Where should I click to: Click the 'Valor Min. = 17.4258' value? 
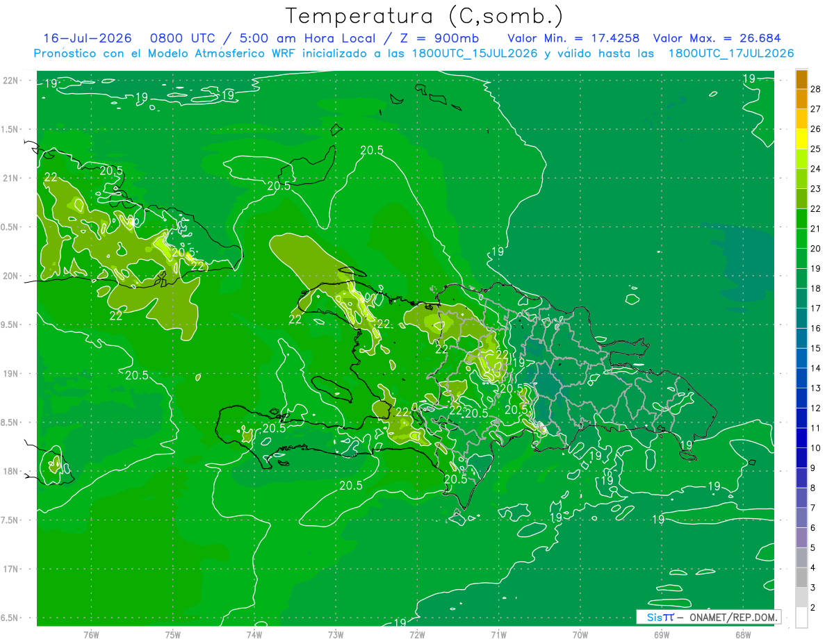point(573,38)
